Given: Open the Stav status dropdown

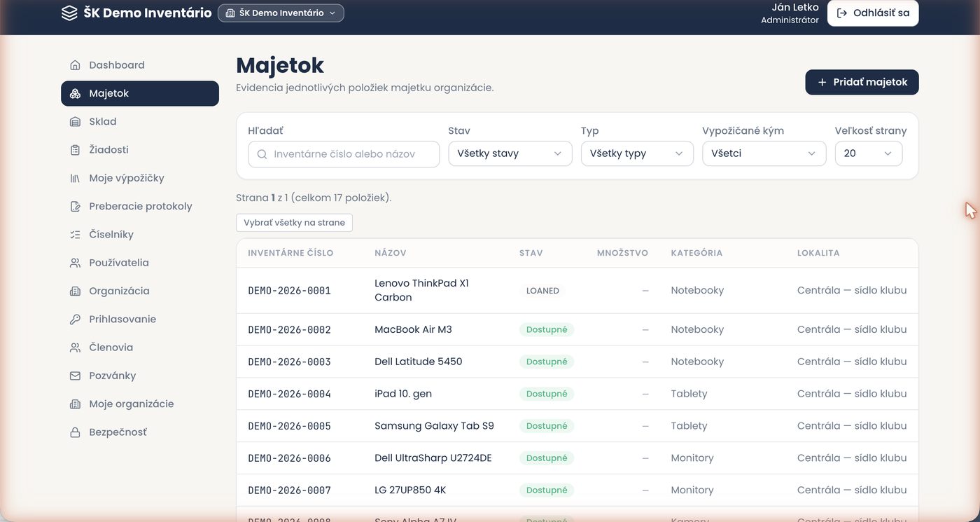Looking at the screenshot, I should click(x=510, y=153).
